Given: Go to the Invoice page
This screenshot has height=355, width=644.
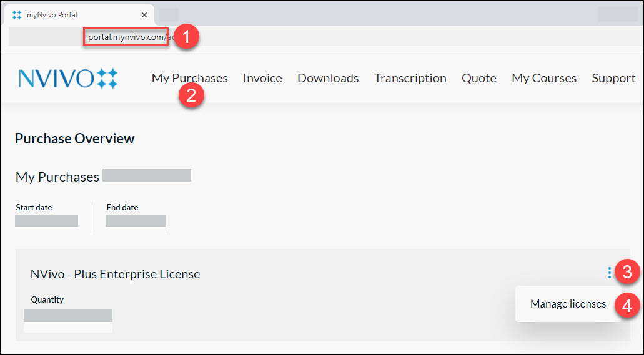Looking at the screenshot, I should click(x=262, y=78).
